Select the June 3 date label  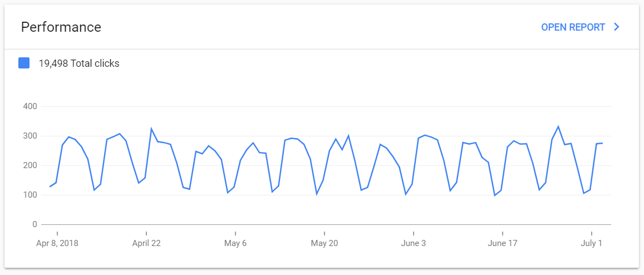[x=414, y=243]
